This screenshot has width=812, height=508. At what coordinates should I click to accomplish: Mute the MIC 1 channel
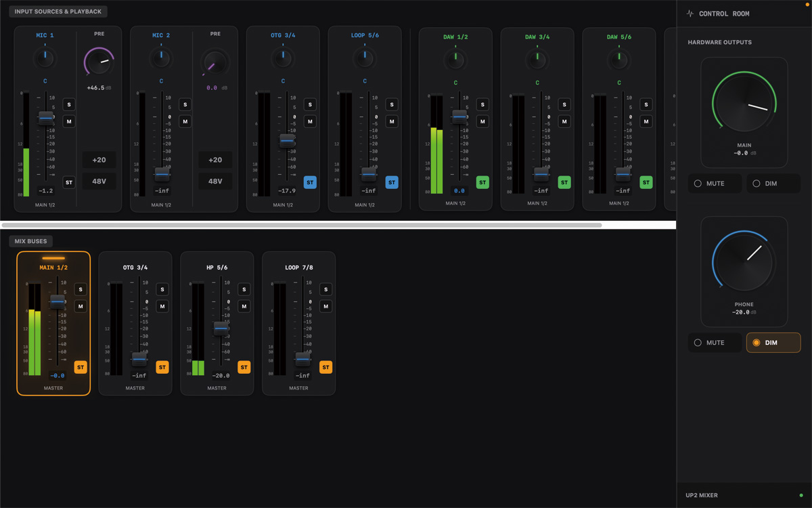(x=69, y=121)
